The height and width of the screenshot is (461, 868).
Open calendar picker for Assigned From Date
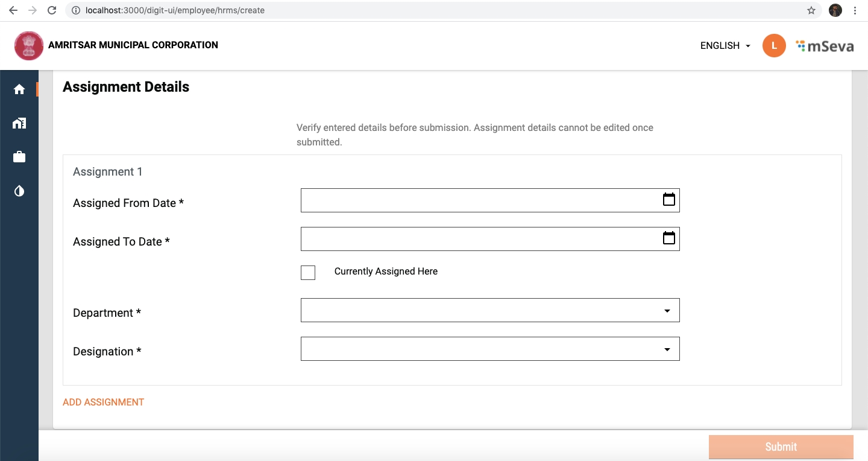click(668, 200)
